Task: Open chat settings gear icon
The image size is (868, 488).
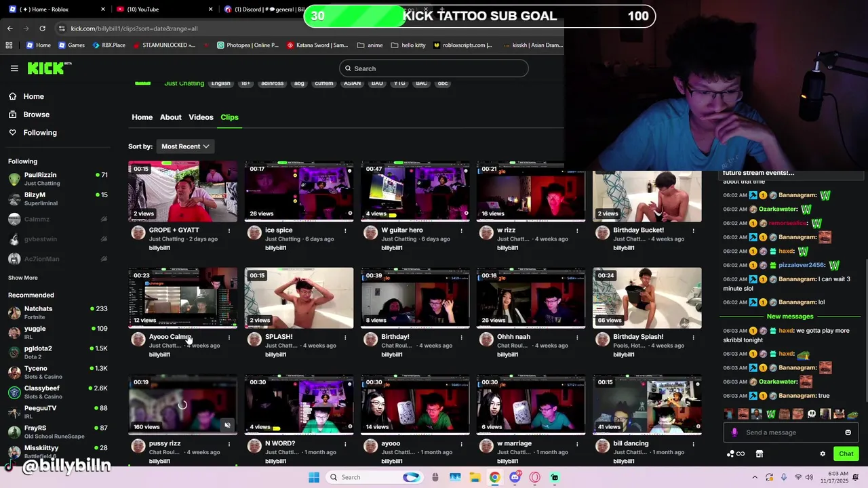Action: coord(823,454)
